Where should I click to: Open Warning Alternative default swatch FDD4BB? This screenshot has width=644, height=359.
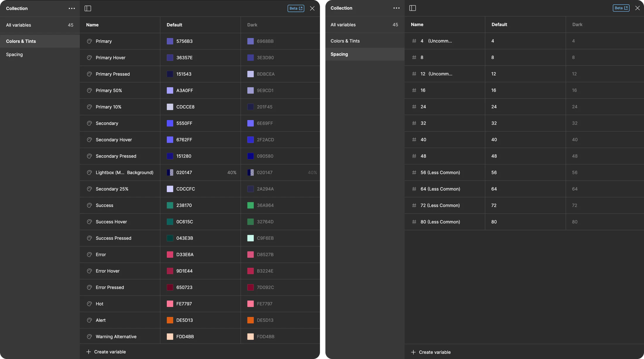click(x=170, y=336)
